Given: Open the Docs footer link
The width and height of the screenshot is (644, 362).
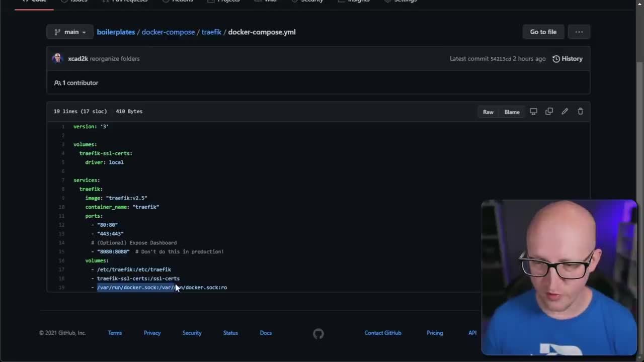Looking at the screenshot, I should (266, 333).
